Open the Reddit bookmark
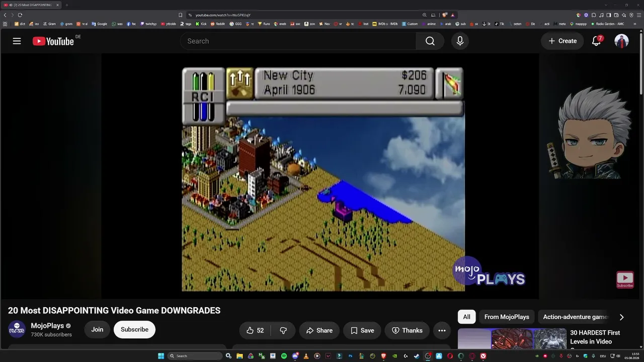The height and width of the screenshot is (362, 644). point(218,24)
